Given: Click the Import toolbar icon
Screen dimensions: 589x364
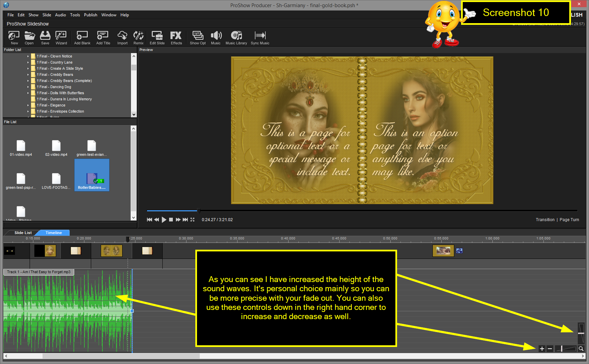Looking at the screenshot, I should 122,37.
